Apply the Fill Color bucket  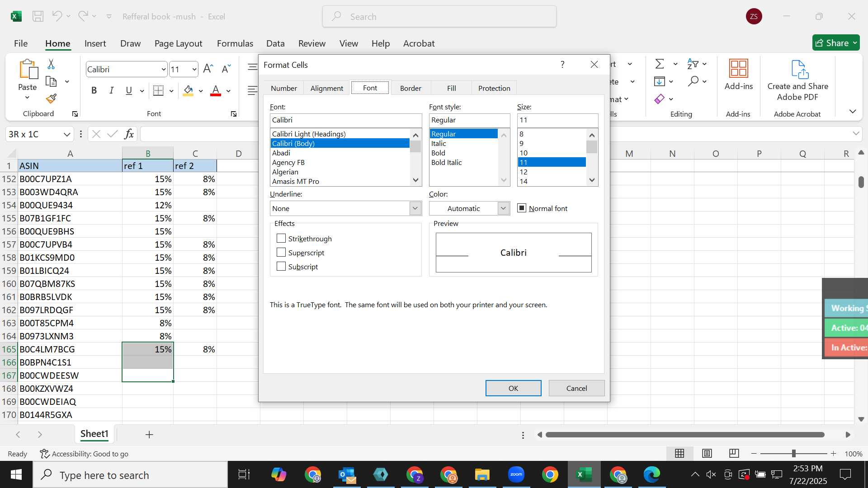pos(189,90)
